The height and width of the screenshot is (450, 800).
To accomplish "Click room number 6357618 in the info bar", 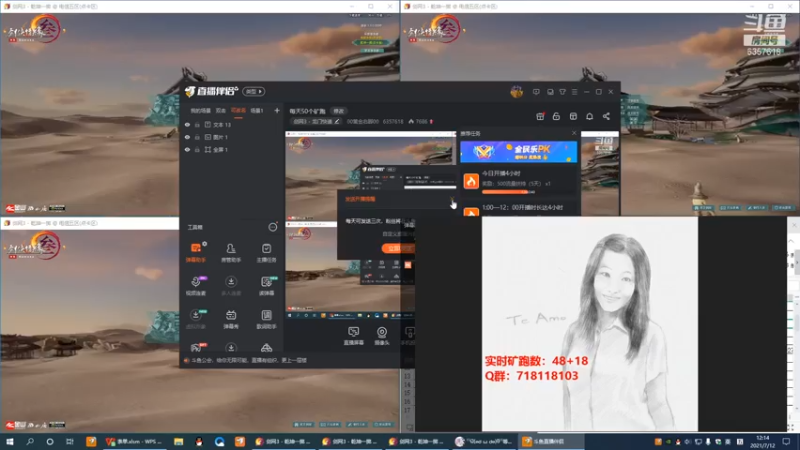I will (393, 121).
